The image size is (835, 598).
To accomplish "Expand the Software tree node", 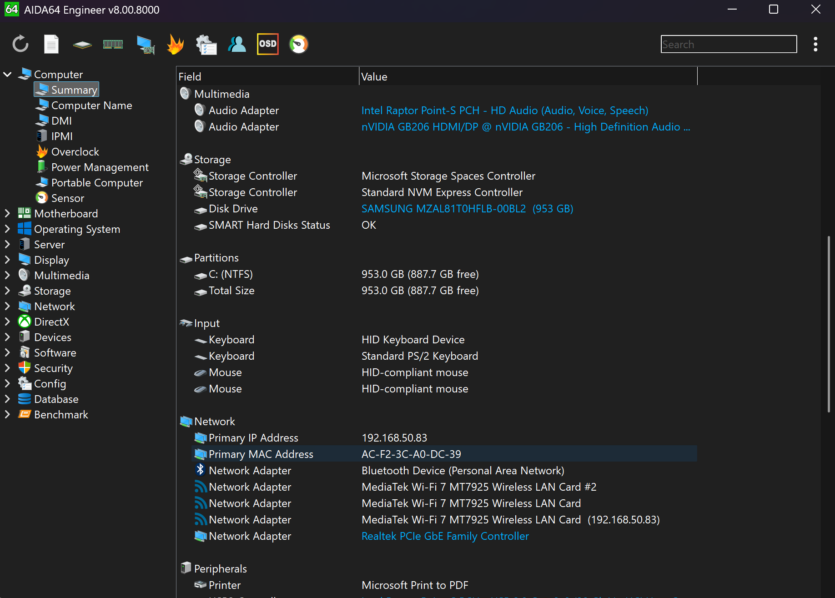I will (7, 353).
